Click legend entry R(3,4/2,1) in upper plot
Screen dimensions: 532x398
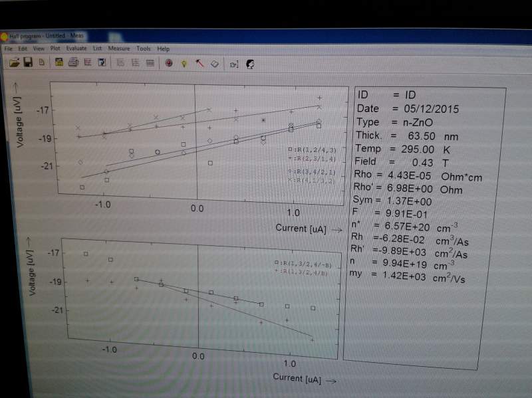click(311, 172)
